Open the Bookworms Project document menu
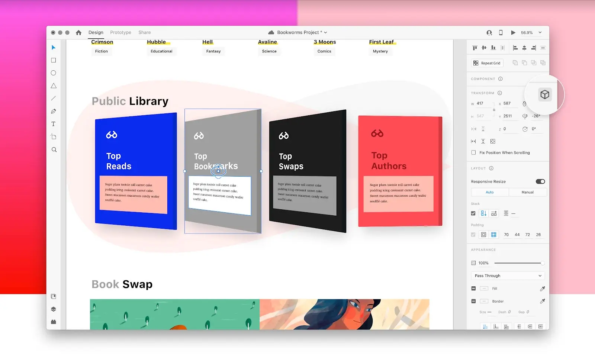Image resolution: width=595 pixels, height=364 pixels. pos(297,32)
